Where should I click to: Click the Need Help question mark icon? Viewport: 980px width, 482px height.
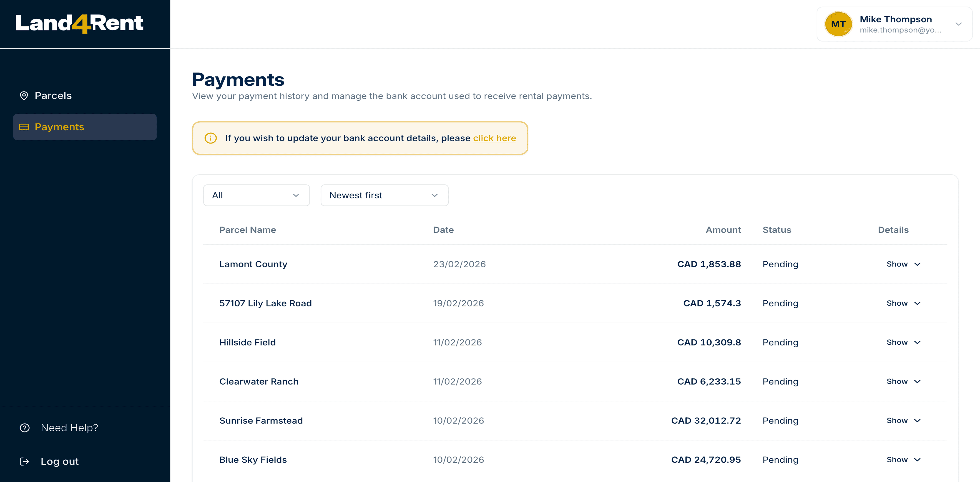pyautogui.click(x=25, y=428)
